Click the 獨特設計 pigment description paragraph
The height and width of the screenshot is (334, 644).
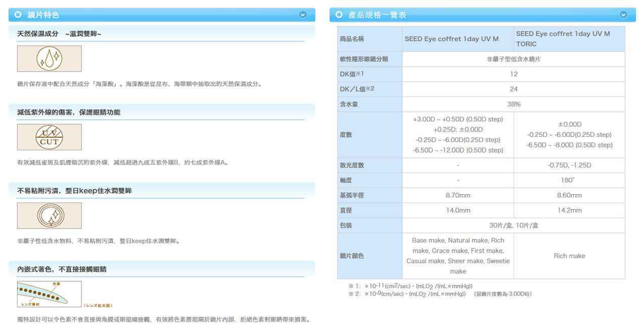164,319
